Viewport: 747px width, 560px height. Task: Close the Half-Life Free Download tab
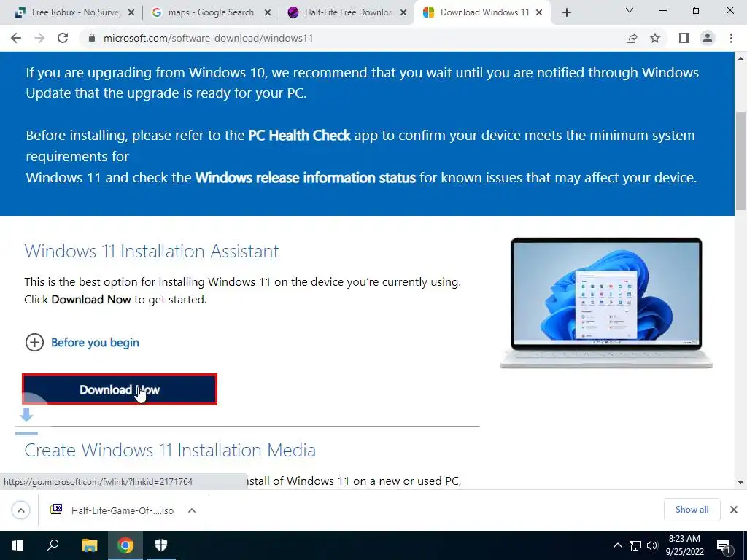[403, 13]
